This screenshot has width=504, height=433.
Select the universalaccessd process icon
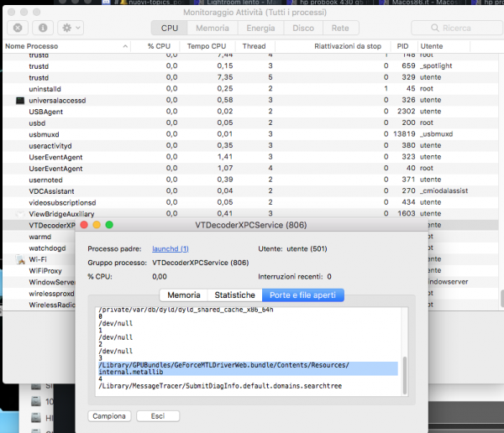[x=20, y=100]
